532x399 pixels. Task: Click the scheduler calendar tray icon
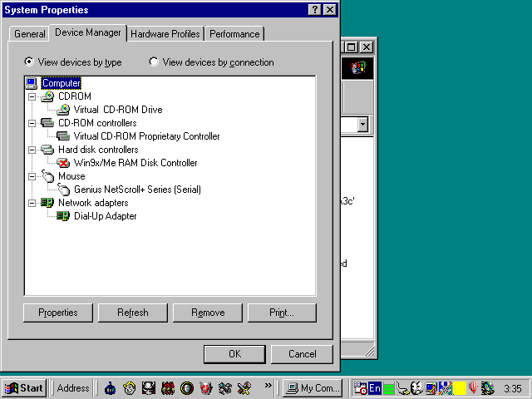(x=360, y=388)
